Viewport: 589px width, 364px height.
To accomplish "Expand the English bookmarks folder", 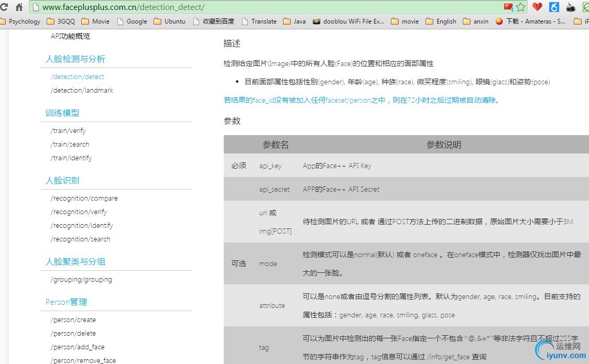I will click(441, 21).
